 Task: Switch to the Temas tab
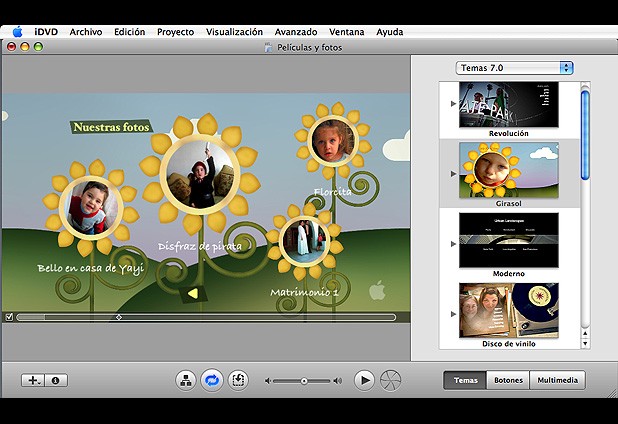click(x=465, y=380)
